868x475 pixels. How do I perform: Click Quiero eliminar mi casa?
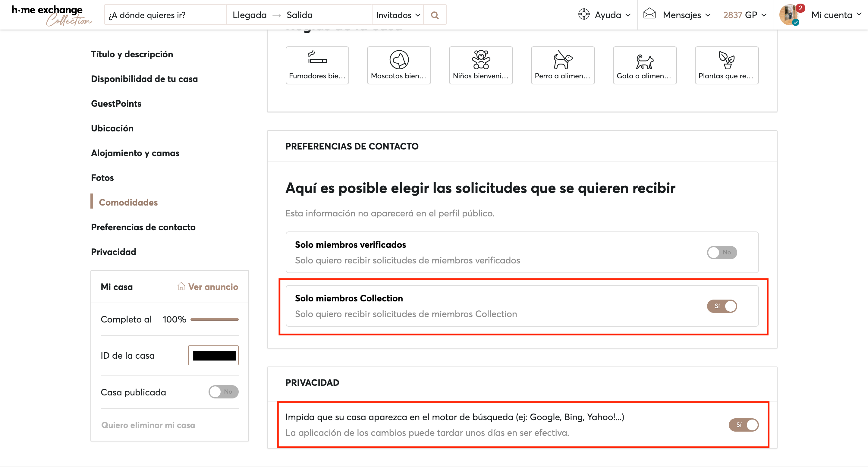[x=148, y=425]
